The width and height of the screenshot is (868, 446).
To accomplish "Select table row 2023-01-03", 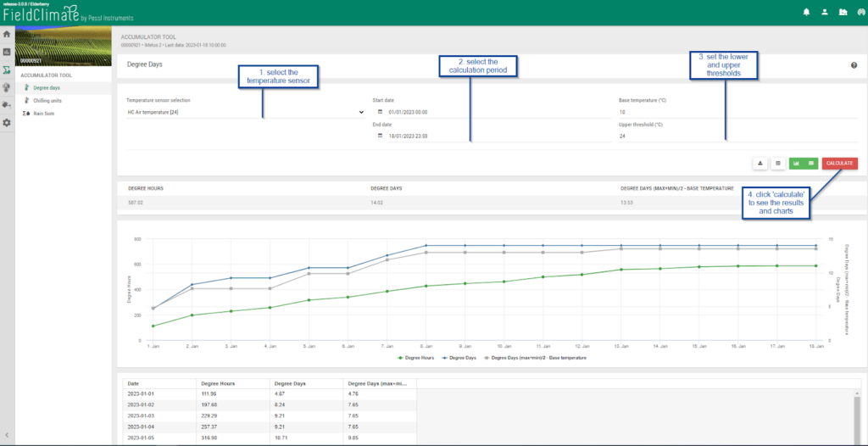I will [270, 415].
